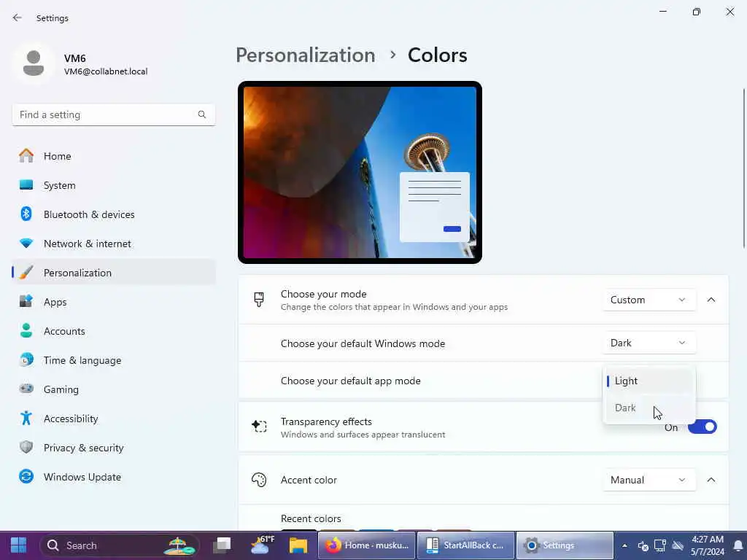Click the magnifier icon in Find a setting
Screen dimensions: 747x560
(x=202, y=114)
